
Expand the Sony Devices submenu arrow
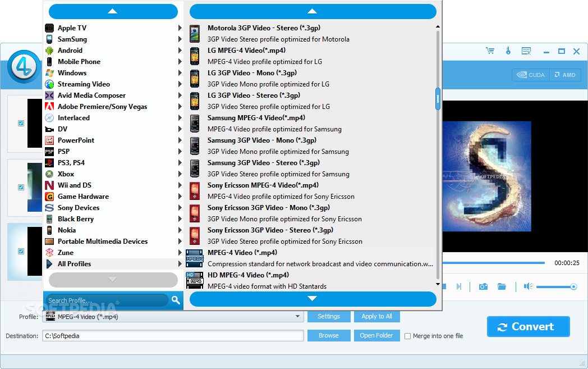[180, 208]
